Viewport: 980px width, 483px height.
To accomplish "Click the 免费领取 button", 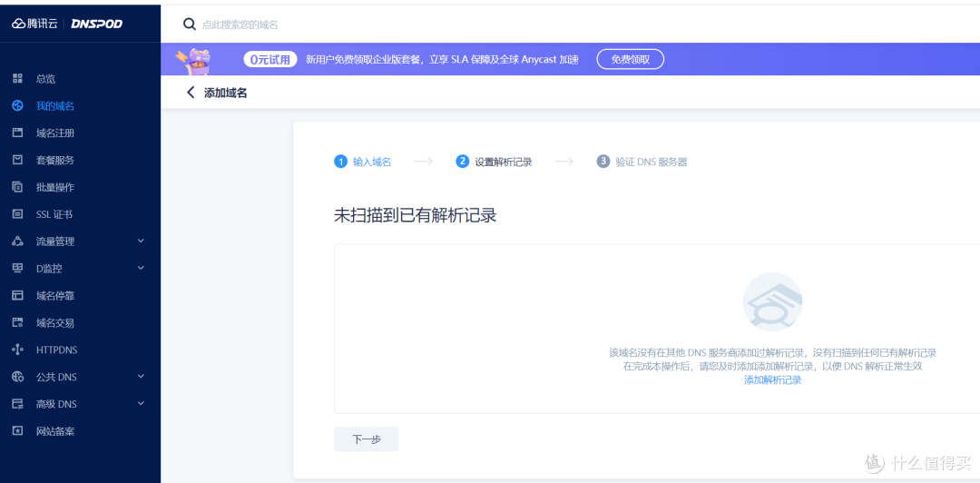I will [630, 59].
